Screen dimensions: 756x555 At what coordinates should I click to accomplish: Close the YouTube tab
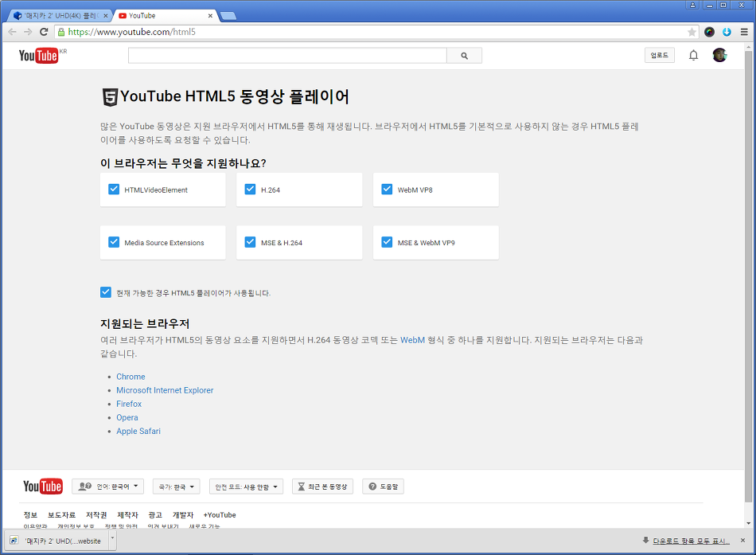click(x=210, y=15)
